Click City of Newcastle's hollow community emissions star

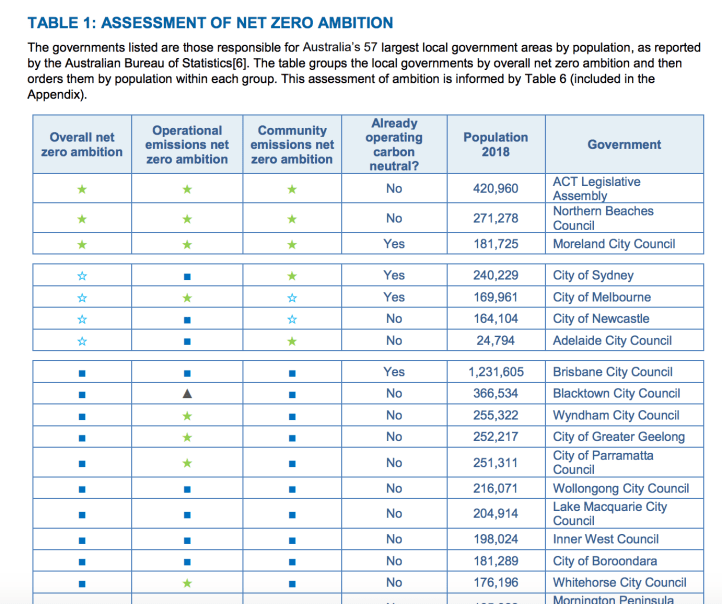coord(292,320)
